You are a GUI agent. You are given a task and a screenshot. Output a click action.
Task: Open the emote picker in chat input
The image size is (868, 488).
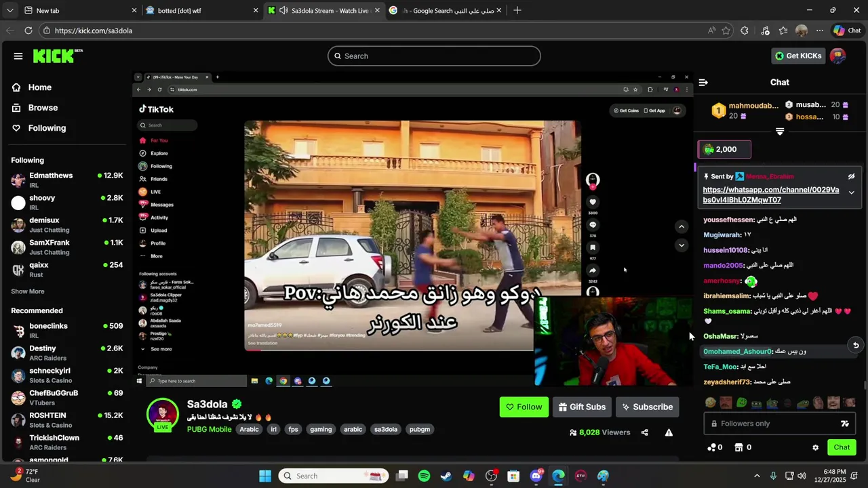(x=845, y=424)
